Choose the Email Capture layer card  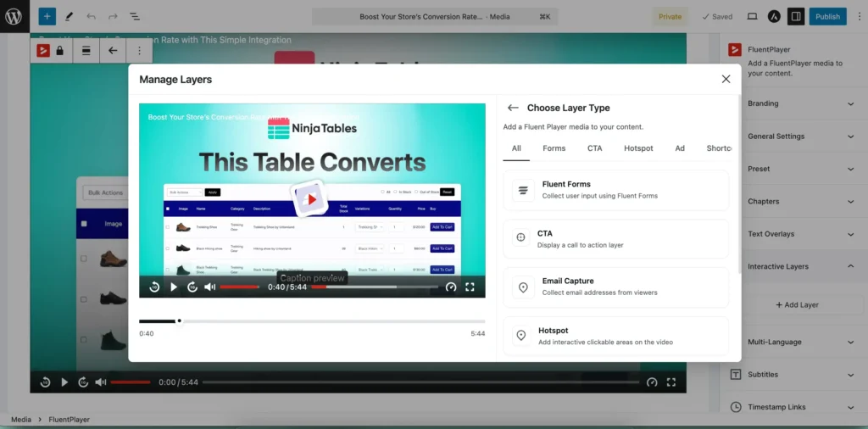615,287
